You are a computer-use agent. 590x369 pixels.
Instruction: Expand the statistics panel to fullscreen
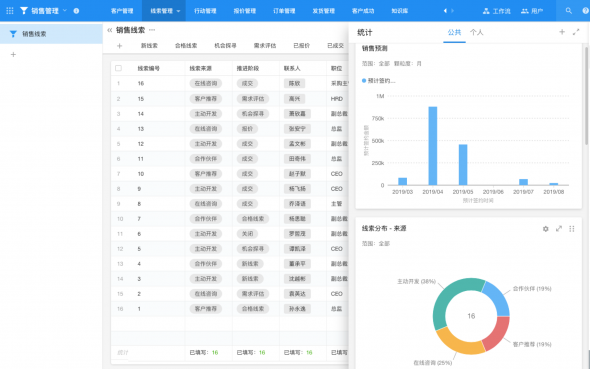[x=576, y=32]
